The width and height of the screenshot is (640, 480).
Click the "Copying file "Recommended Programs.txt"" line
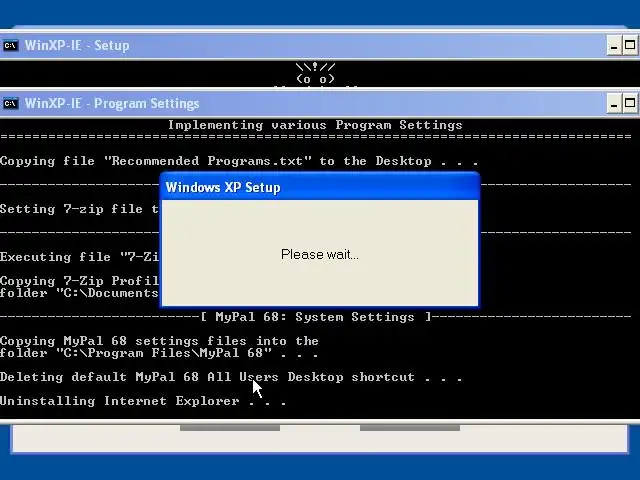click(x=239, y=161)
